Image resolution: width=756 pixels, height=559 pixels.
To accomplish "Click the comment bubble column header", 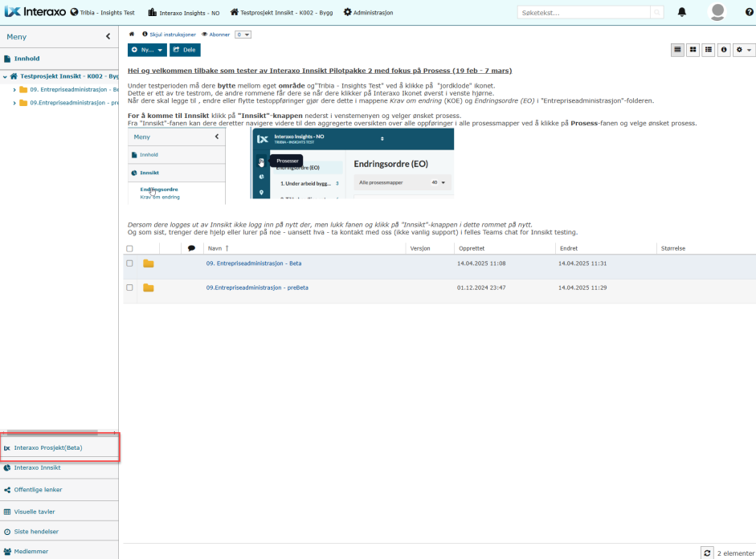I will [191, 248].
